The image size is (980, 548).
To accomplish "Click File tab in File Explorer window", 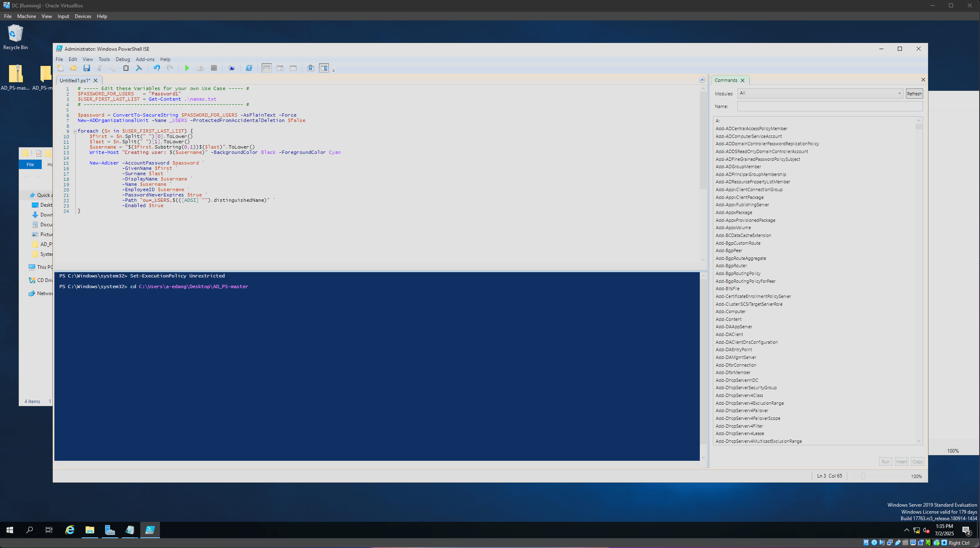I will [x=30, y=165].
